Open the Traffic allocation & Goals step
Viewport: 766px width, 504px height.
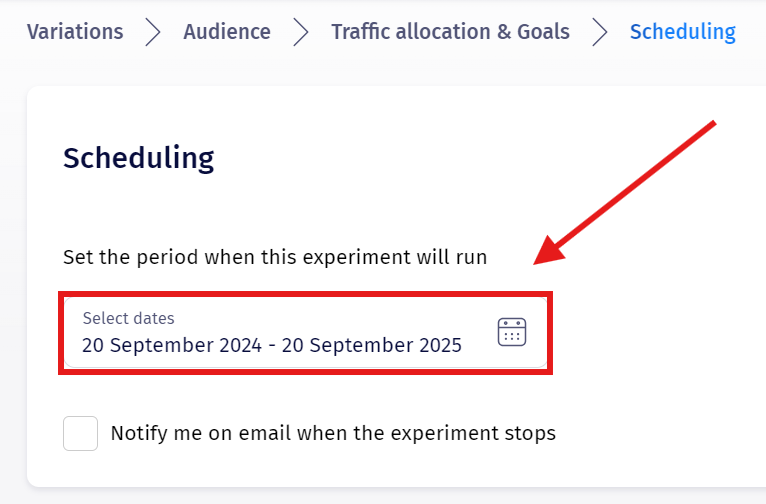point(450,32)
